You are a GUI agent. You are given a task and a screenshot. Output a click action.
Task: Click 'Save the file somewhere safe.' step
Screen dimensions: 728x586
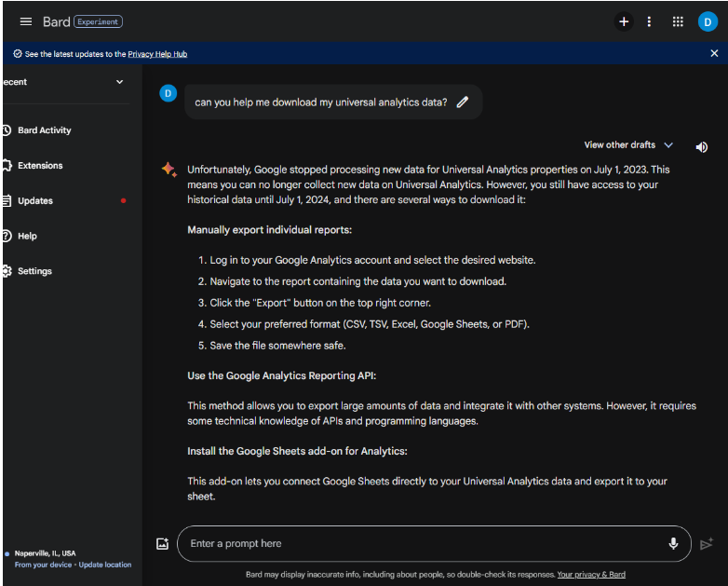click(277, 346)
